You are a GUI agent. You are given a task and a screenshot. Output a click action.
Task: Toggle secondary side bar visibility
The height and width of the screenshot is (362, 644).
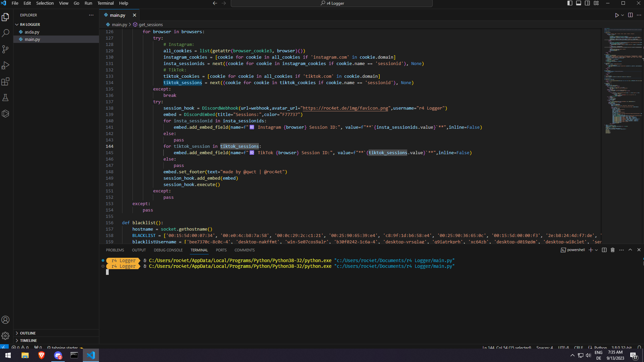tap(587, 3)
